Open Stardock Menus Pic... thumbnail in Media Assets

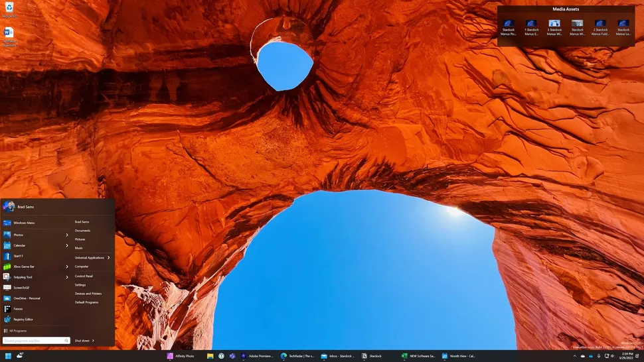[x=509, y=28]
